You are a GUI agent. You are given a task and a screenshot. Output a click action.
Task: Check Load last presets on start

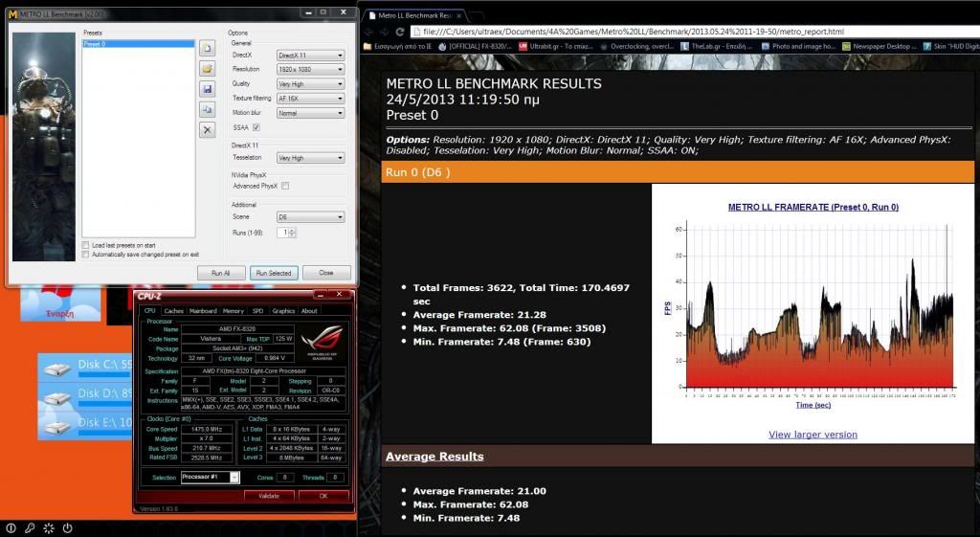click(86, 245)
